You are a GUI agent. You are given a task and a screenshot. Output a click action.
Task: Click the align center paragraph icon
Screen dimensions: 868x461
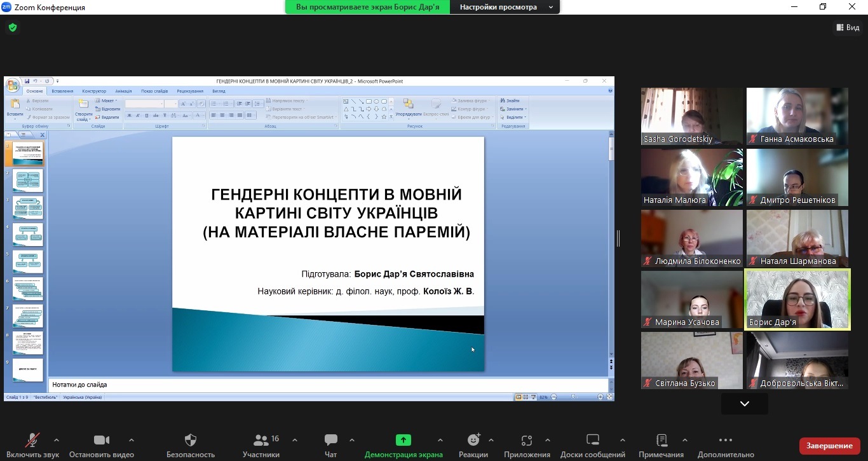pyautogui.click(x=222, y=115)
